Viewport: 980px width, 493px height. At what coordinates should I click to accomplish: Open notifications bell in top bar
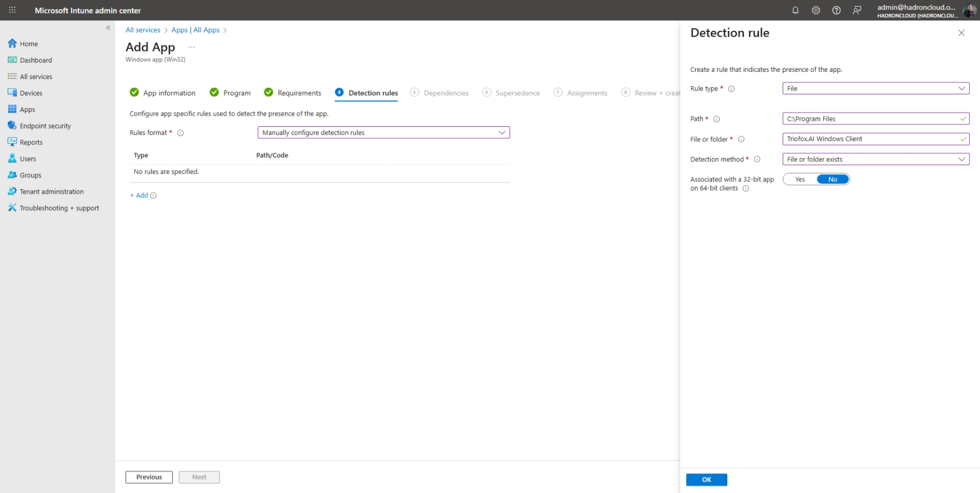point(795,10)
